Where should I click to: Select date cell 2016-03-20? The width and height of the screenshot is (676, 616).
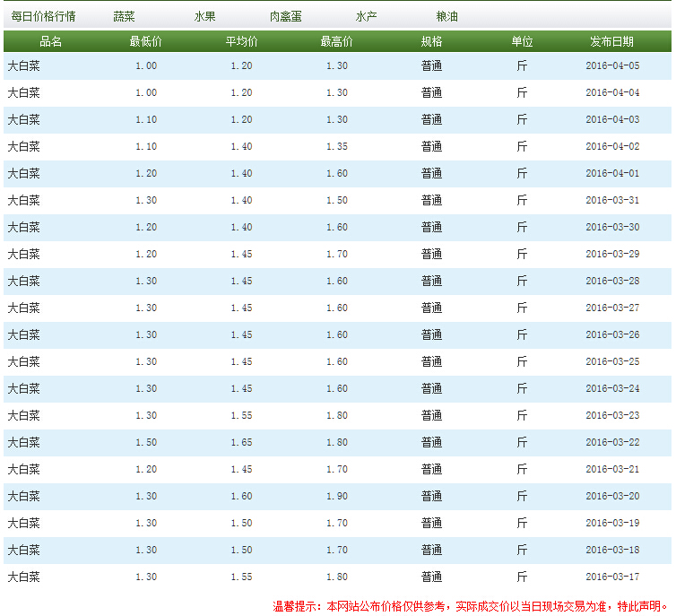[612, 496]
